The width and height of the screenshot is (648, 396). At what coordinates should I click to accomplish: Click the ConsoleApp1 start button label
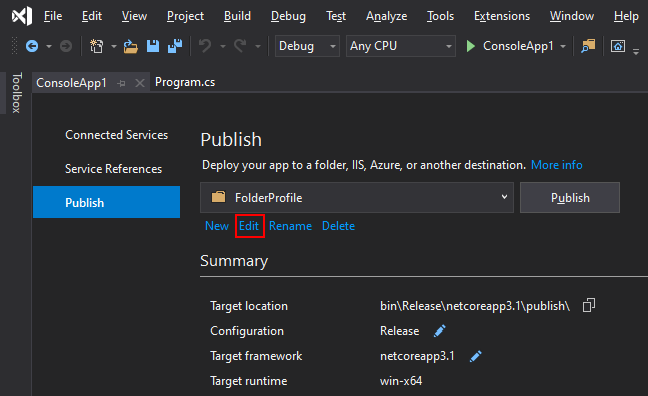click(518, 46)
